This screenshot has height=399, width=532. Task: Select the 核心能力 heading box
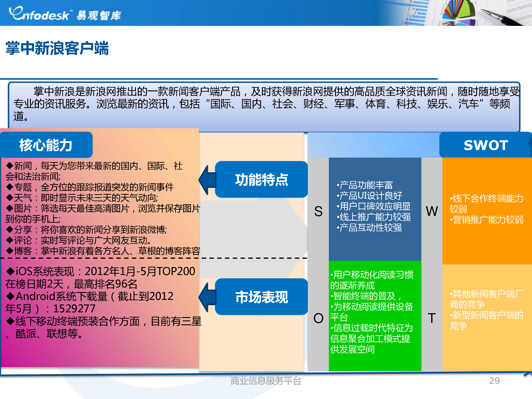46,145
